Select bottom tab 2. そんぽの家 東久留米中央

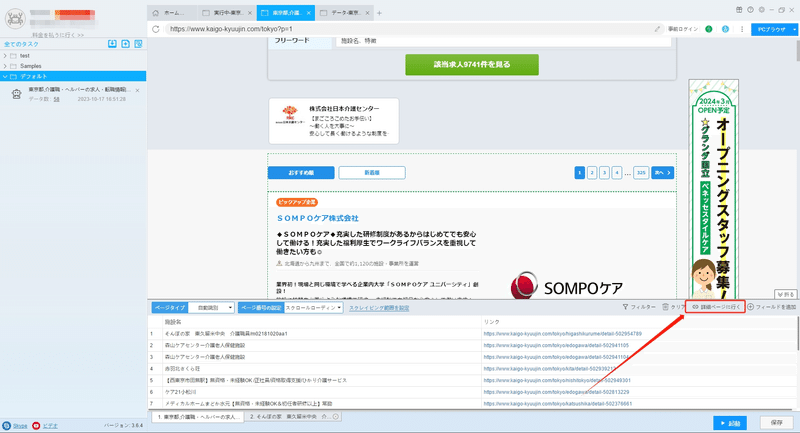coord(293,417)
